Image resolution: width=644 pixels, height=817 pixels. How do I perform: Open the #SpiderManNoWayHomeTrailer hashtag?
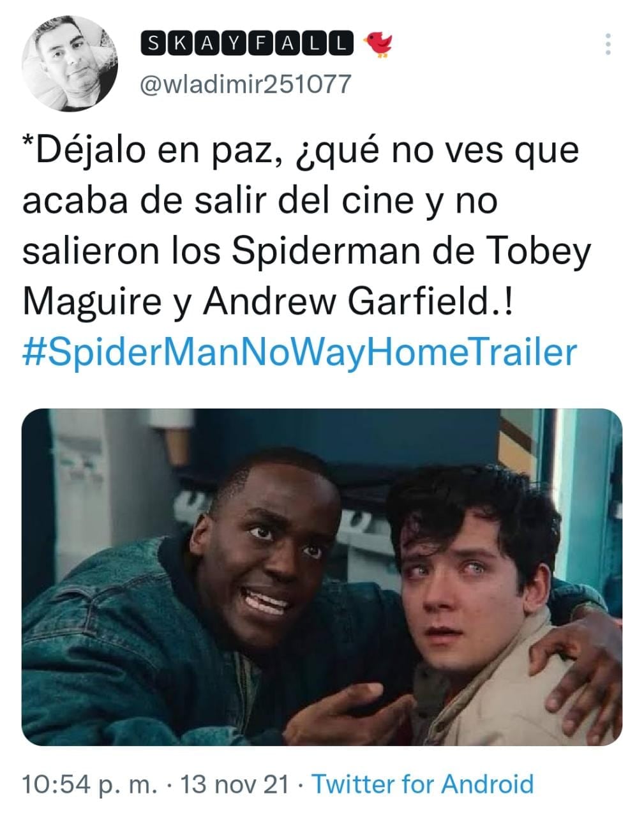[x=299, y=352]
